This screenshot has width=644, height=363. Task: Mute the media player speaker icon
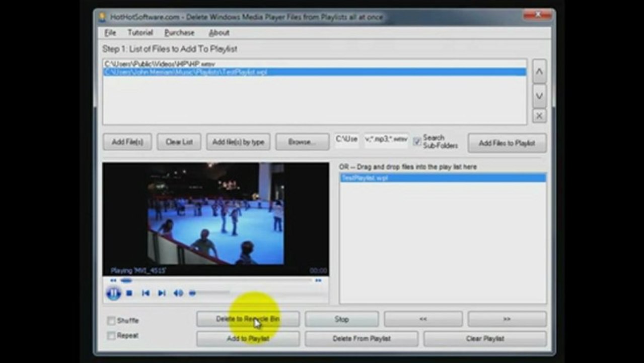(178, 293)
